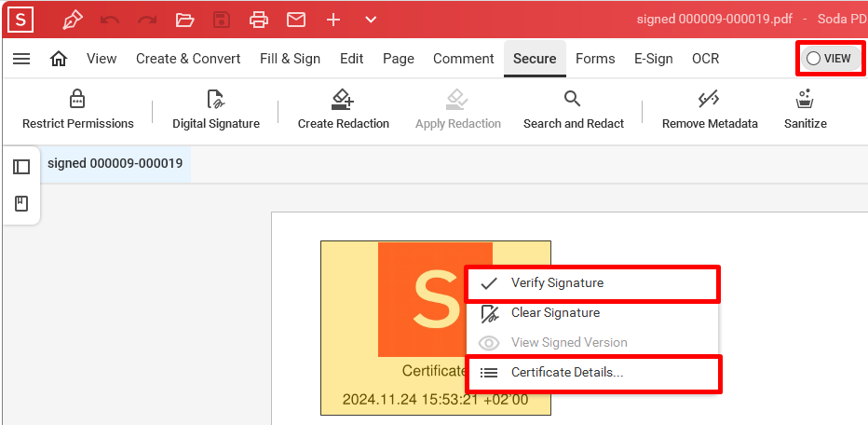Undo the last action

(110, 20)
